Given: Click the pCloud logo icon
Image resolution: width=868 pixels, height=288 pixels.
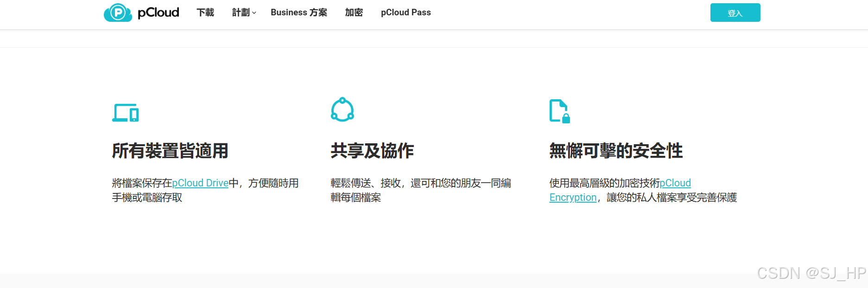Looking at the screenshot, I should coord(118,13).
